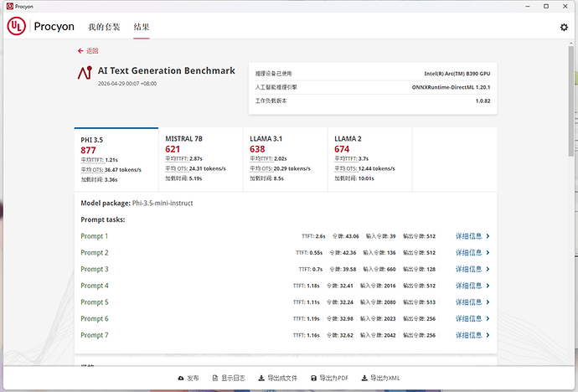Screen dimensions: 578x392
Task: Click the AI Text Generation benchmark icon
Action: pyautogui.click(x=85, y=73)
